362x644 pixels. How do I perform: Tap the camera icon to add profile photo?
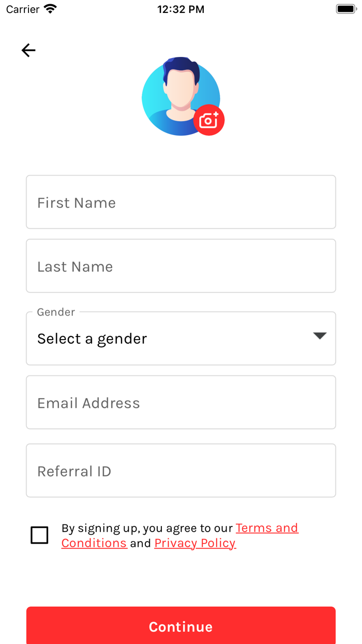209,120
